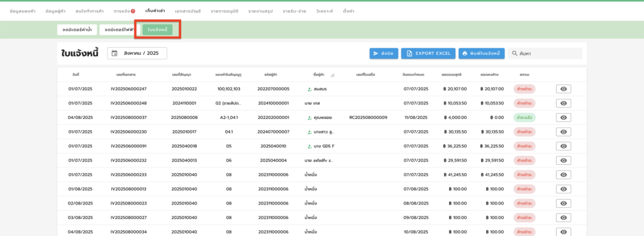
Task: Click due date 11/08/2025
Action: click(x=416, y=118)
